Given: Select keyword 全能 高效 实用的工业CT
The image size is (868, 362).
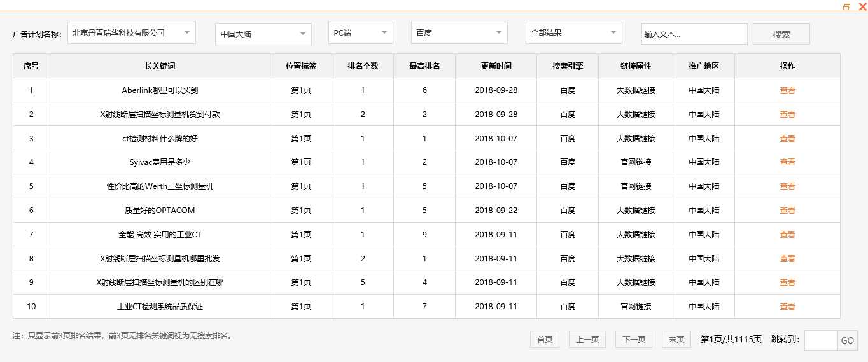Looking at the screenshot, I should (160, 235).
